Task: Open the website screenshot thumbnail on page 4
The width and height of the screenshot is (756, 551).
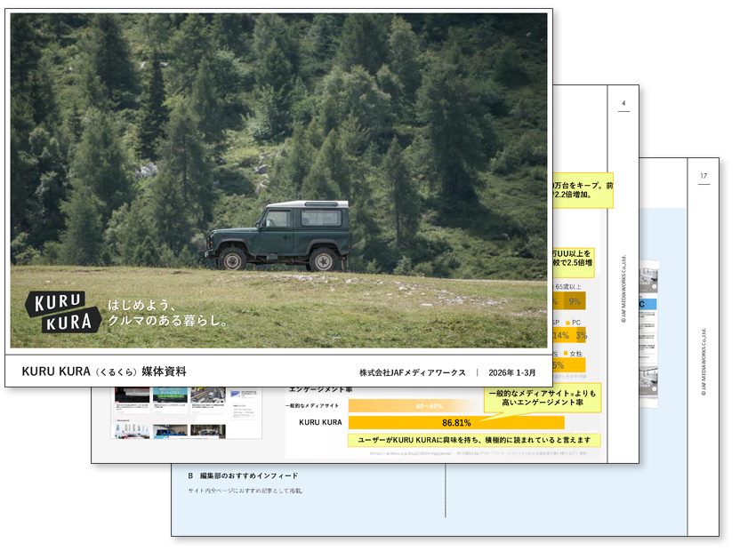Action: [x=186, y=413]
